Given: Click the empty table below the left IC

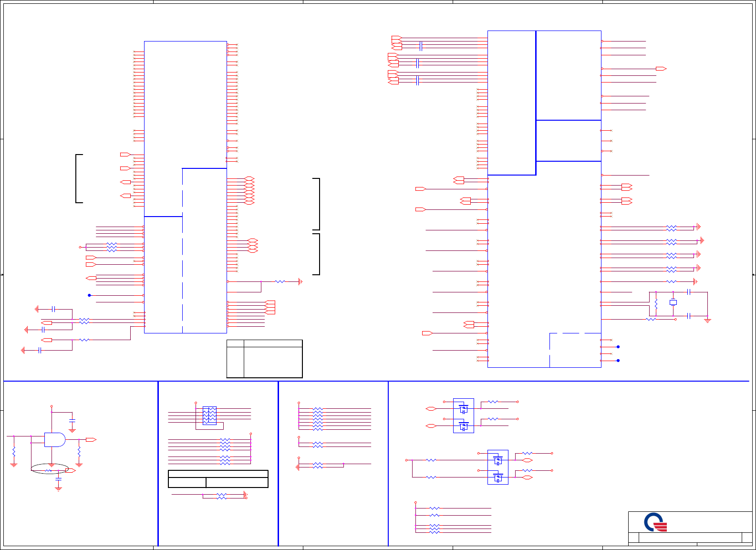Looking at the screenshot, I should (x=264, y=359).
